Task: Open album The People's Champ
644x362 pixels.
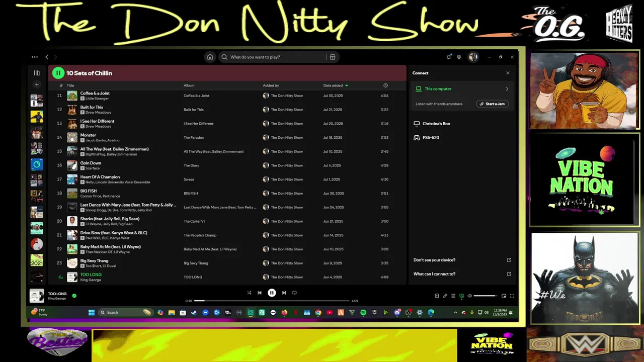Action: click(x=200, y=235)
